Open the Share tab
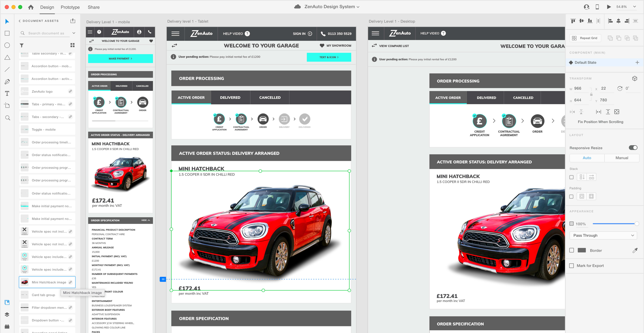Screen dimensions: 644x333 [x=93, y=7]
